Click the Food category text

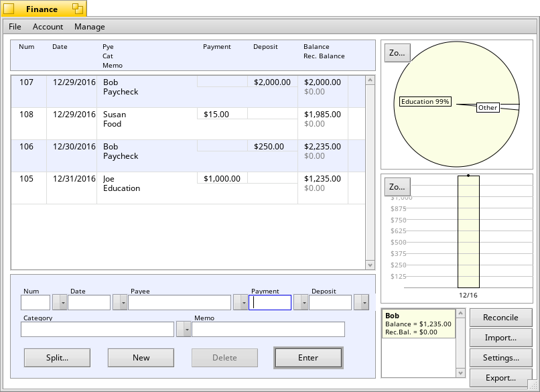[113, 124]
